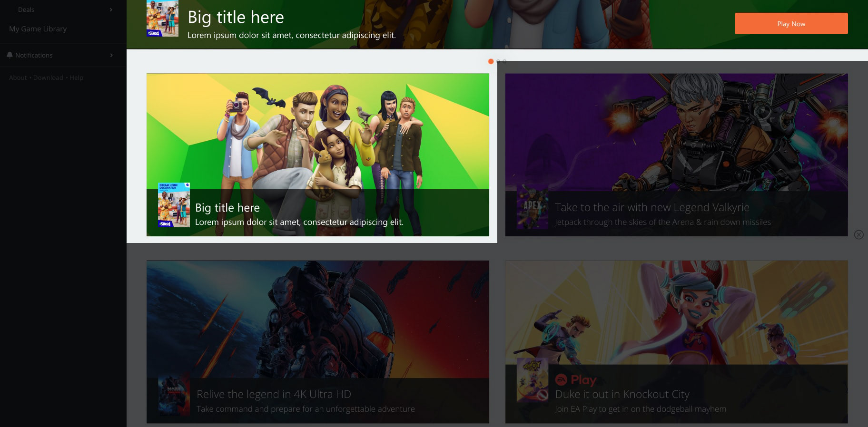Viewport: 868px width, 427px height.
Task: Follow the About link
Action: [x=18, y=78]
